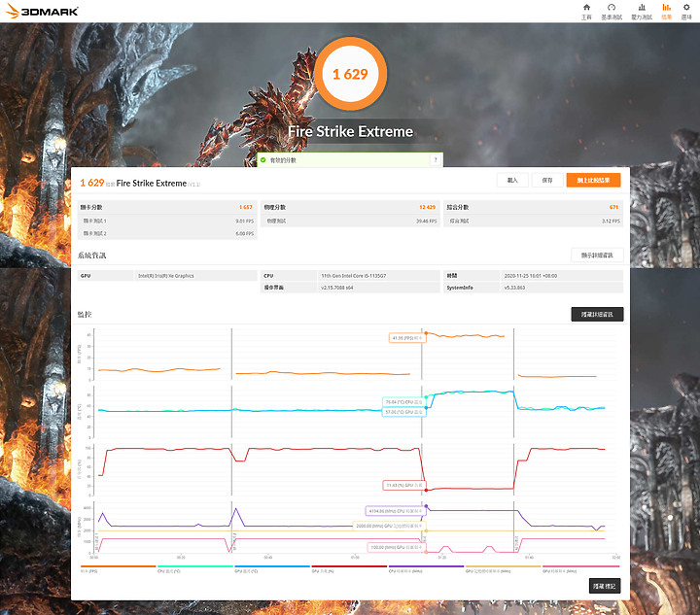This screenshot has height=615, width=700.
Task: Click the Save result button
Action: [x=547, y=180]
